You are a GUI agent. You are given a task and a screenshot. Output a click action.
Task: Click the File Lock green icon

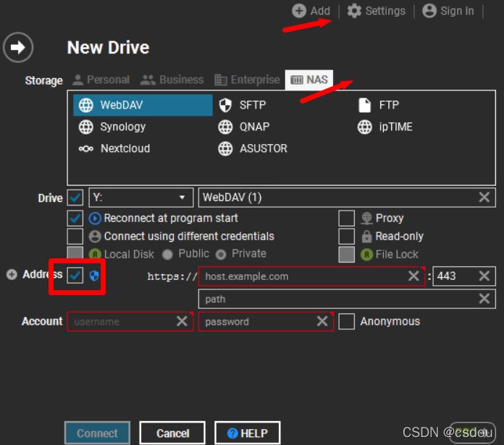click(366, 255)
